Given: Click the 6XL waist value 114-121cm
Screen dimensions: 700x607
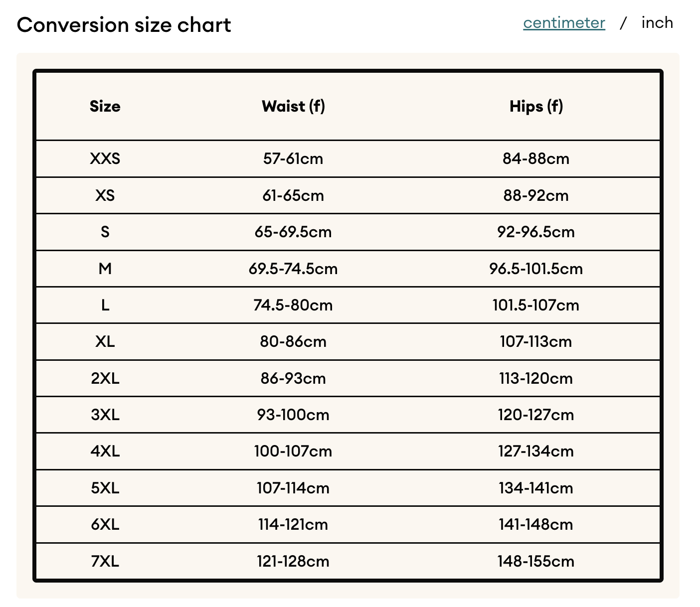Looking at the screenshot, I should [293, 524].
